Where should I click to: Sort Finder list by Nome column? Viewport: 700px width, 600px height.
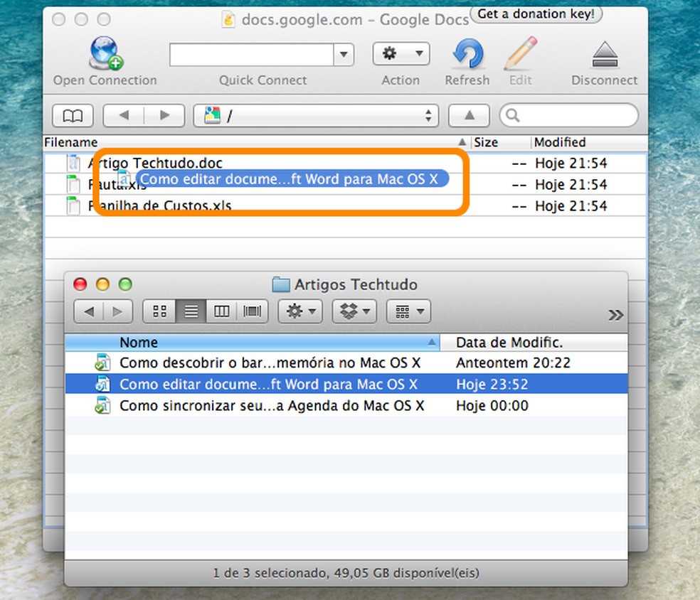[253, 343]
